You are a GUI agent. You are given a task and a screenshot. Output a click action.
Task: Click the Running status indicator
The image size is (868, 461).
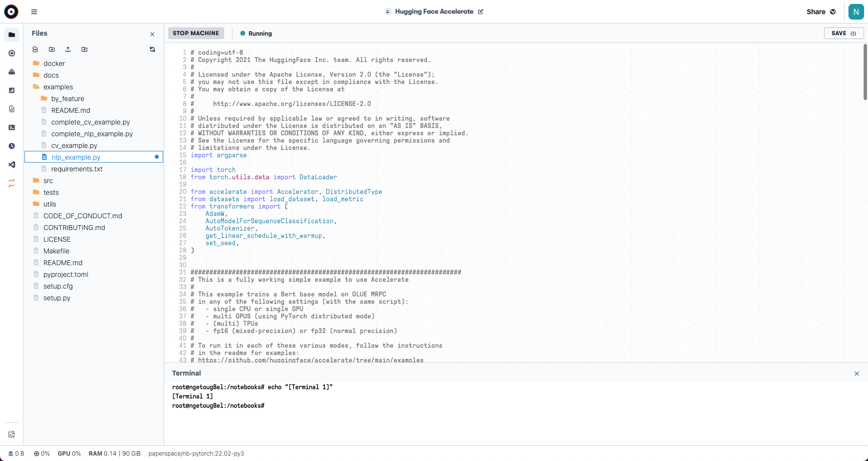tap(256, 34)
